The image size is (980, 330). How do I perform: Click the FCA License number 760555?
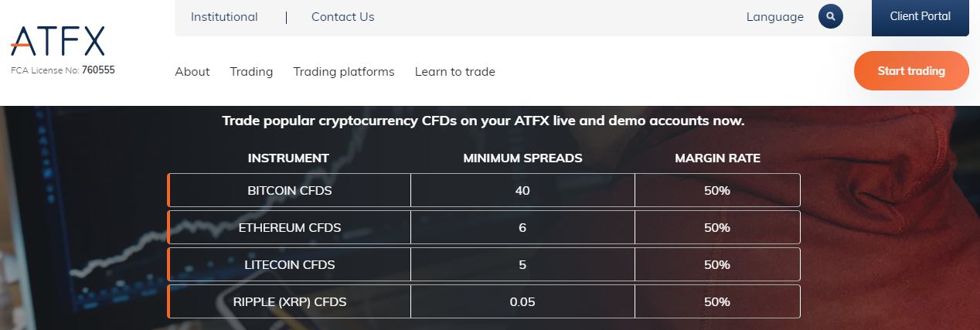pyautogui.click(x=98, y=70)
